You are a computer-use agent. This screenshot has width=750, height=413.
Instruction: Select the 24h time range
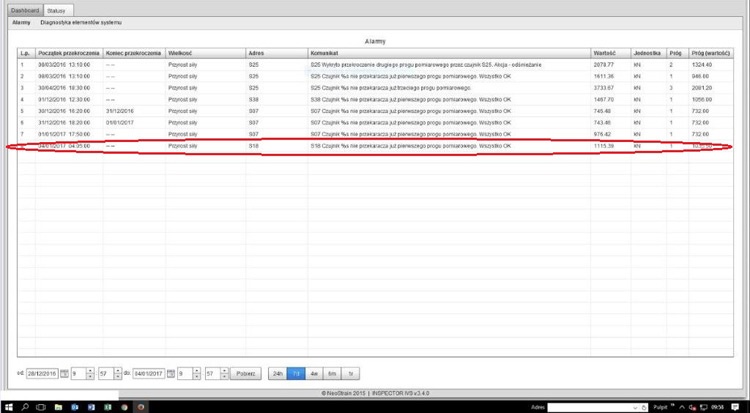(277, 373)
